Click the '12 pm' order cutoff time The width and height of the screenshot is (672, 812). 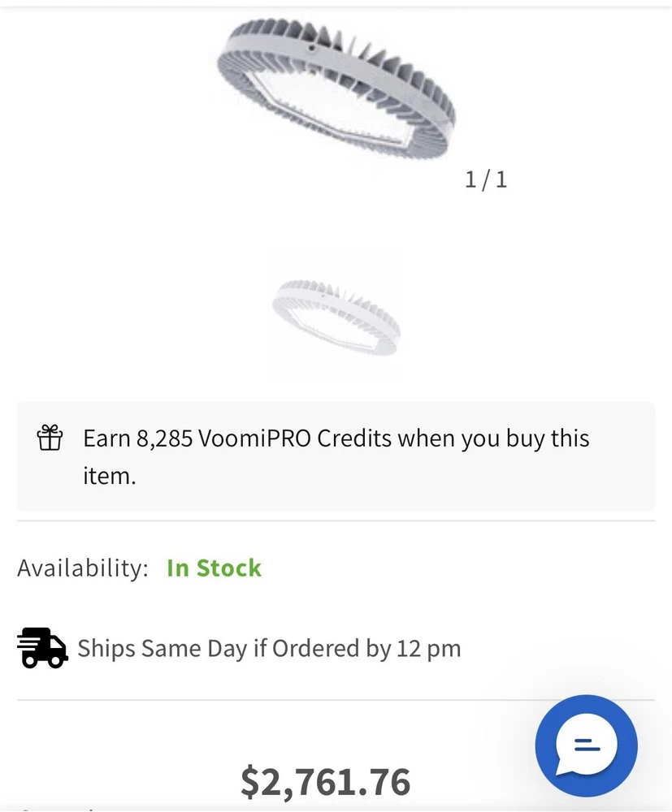pos(429,648)
